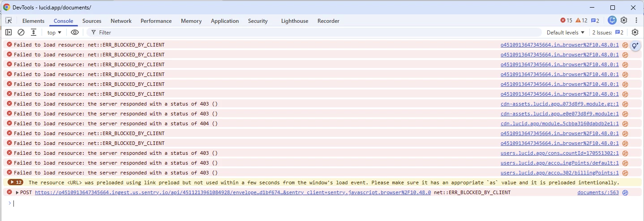Open the cdn-assets.lucid.app module.gz:1 source link
Image resolution: width=644 pixels, height=221 pixels.
(x=560, y=104)
